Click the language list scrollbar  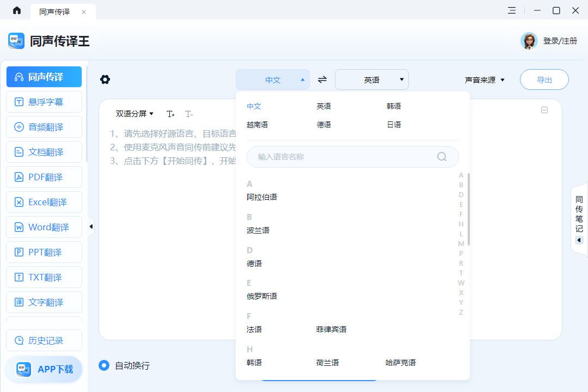[469, 209]
